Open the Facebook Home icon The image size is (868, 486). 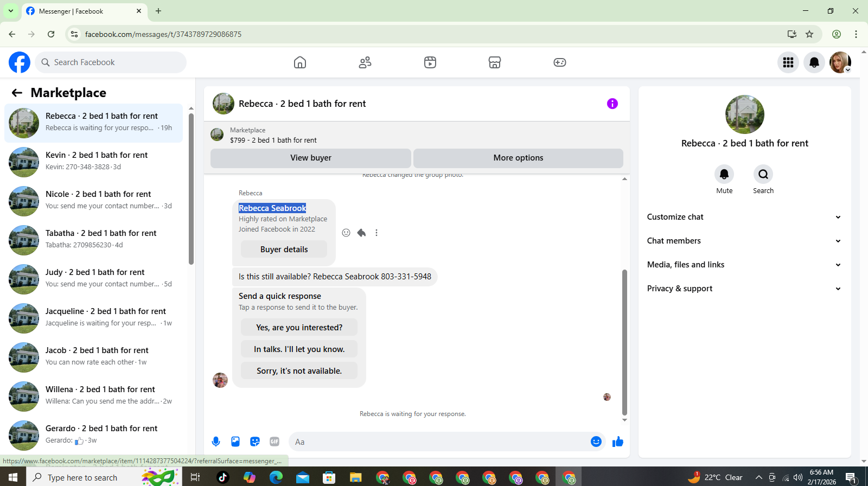point(300,62)
